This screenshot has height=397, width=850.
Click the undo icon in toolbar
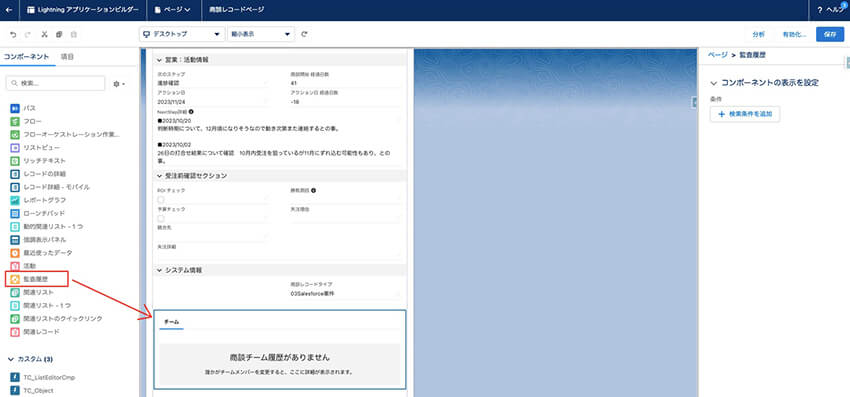pos(13,34)
